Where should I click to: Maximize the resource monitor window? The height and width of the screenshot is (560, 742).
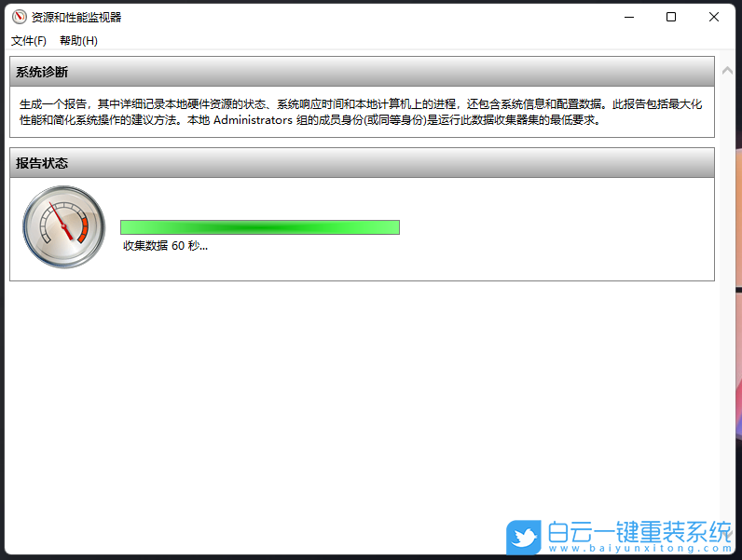pos(671,17)
